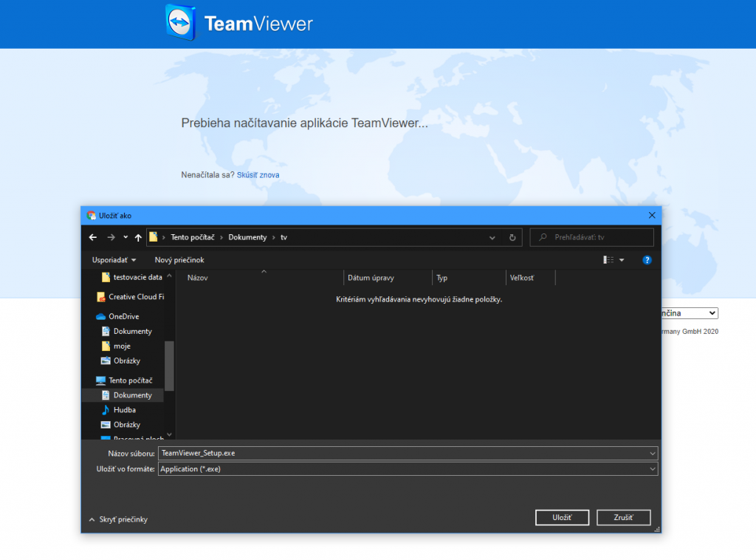Go back using the left arrow

[93, 237]
